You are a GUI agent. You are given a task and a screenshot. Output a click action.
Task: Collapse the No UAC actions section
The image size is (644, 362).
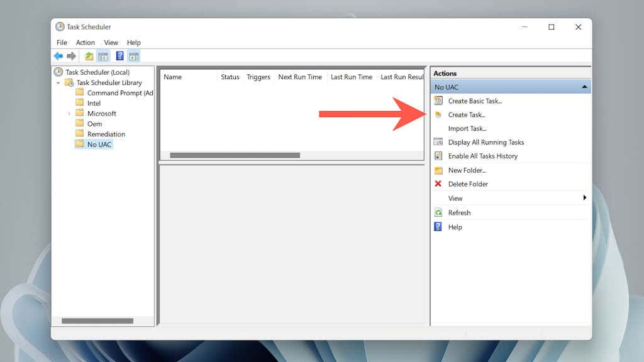pos(584,87)
